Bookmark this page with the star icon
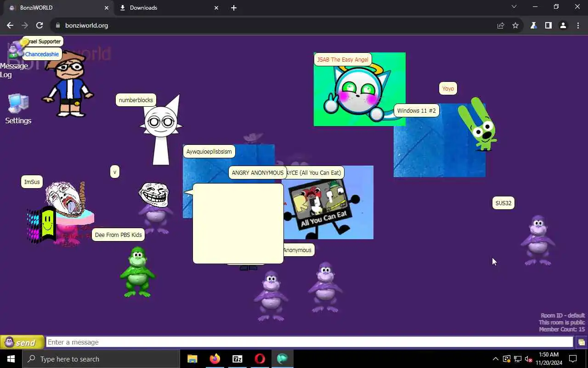 coord(515,26)
